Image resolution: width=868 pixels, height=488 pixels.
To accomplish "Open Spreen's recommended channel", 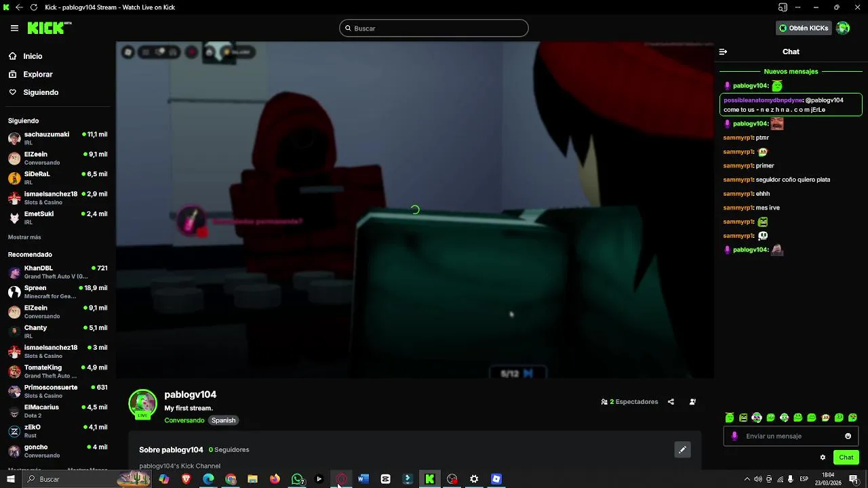I will [58, 292].
